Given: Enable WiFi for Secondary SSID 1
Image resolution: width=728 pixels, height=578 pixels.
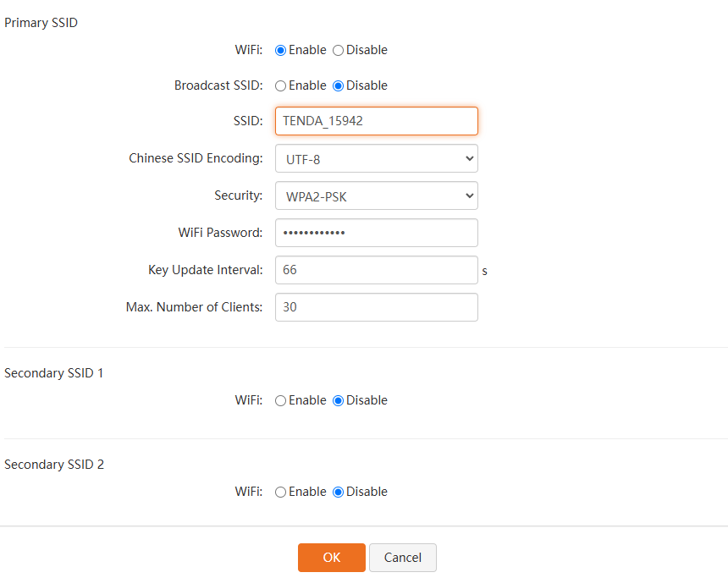Looking at the screenshot, I should click(281, 400).
